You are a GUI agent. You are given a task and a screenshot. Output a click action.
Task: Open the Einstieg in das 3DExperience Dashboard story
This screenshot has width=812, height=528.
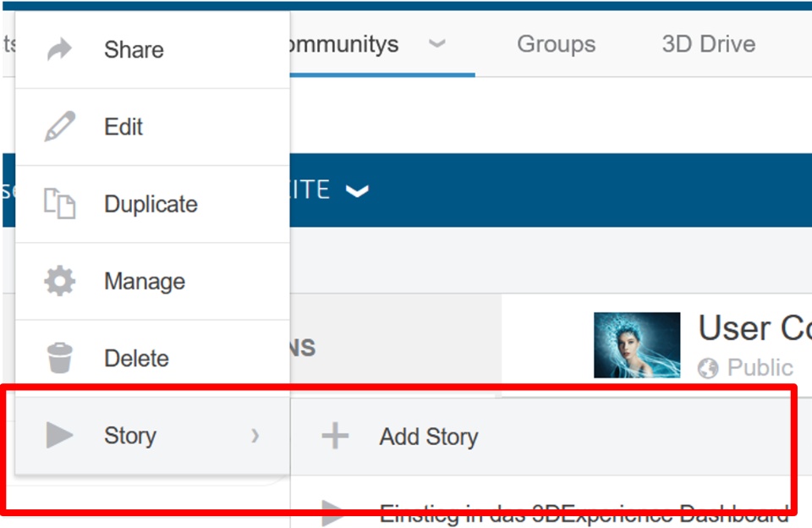point(584,513)
